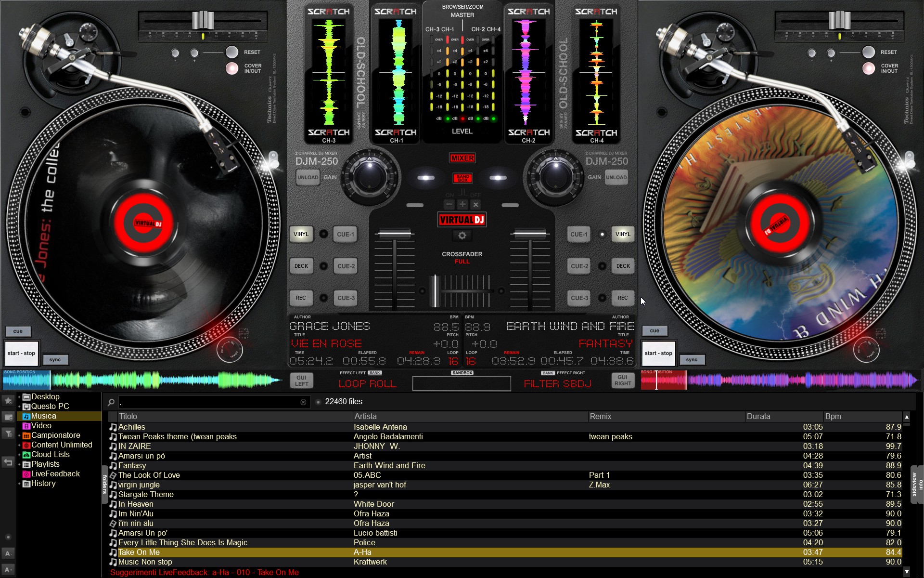924x578 pixels.
Task: Click the REC button on right deck
Action: (622, 298)
